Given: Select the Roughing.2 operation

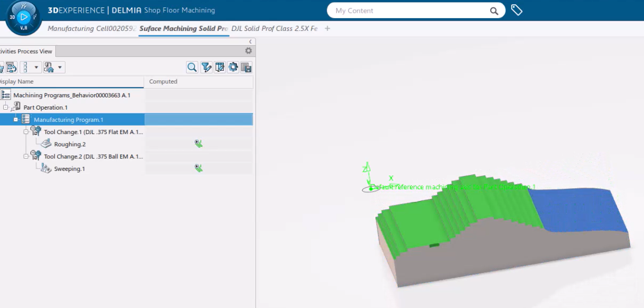Looking at the screenshot, I should [x=70, y=144].
